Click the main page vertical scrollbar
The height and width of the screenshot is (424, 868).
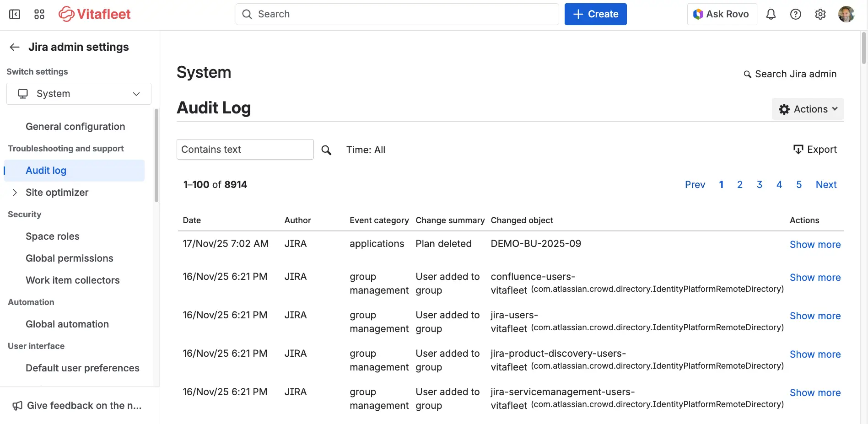(864, 48)
